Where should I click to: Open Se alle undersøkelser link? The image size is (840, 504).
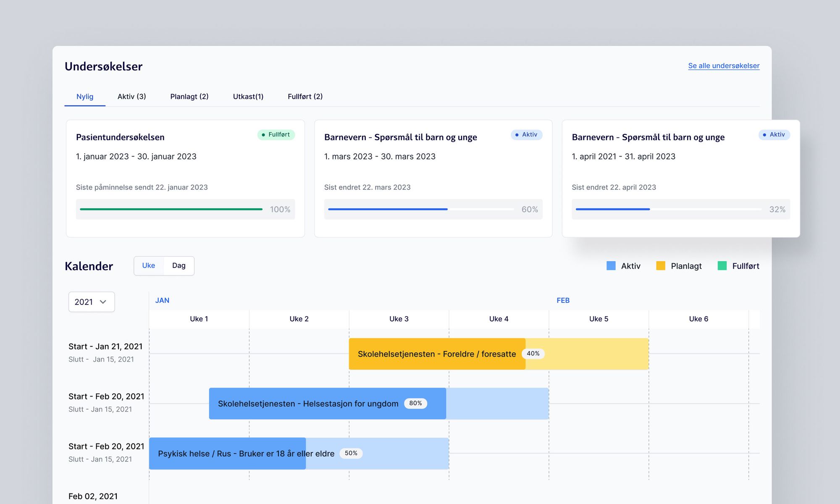(723, 66)
